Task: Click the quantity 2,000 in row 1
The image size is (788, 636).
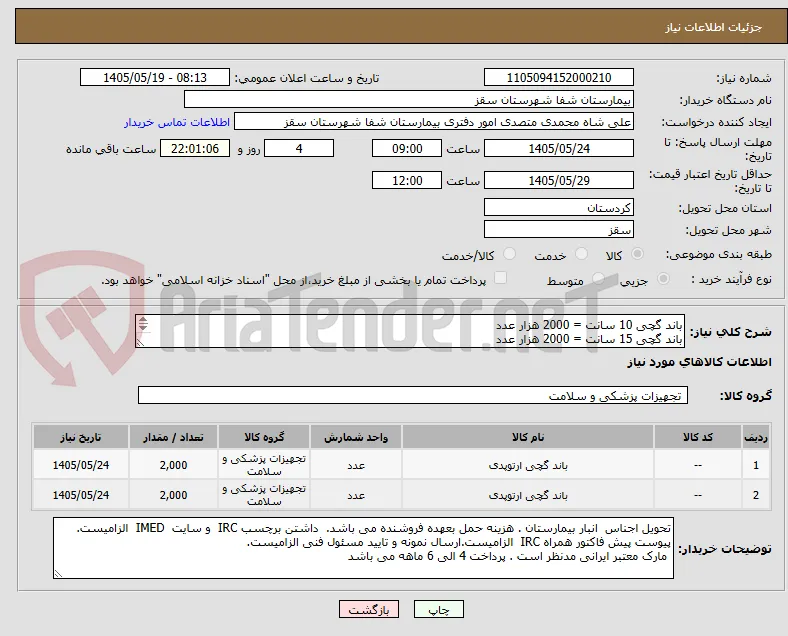Action: pos(173,465)
